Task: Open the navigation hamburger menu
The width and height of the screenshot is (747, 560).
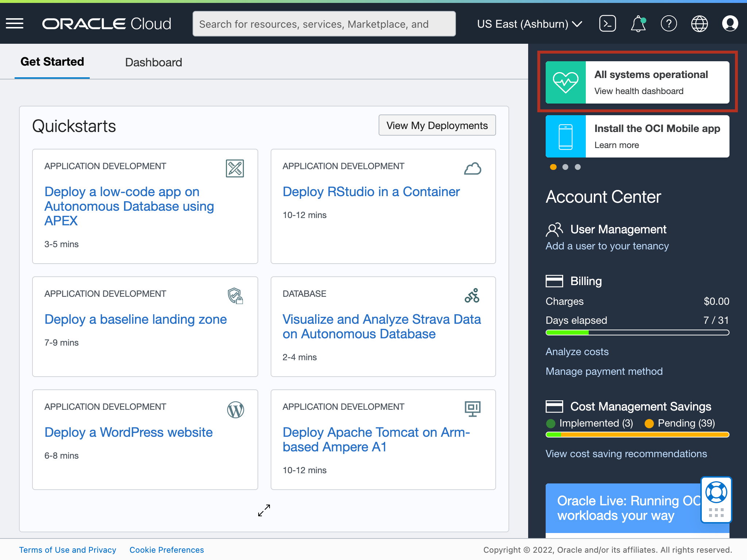Action: (15, 23)
